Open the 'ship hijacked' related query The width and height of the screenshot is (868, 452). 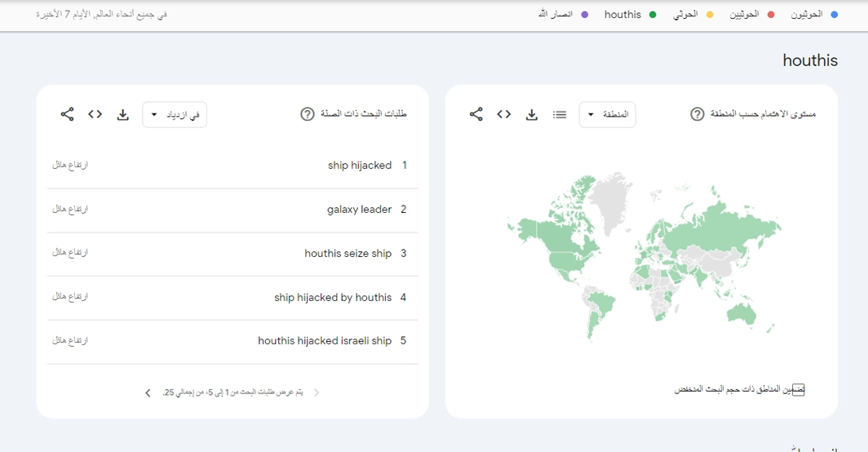(x=359, y=166)
